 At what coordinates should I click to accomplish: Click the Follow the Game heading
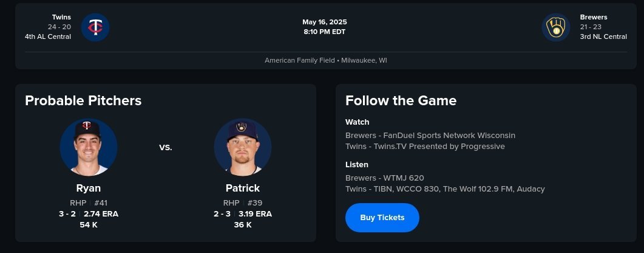coord(401,101)
